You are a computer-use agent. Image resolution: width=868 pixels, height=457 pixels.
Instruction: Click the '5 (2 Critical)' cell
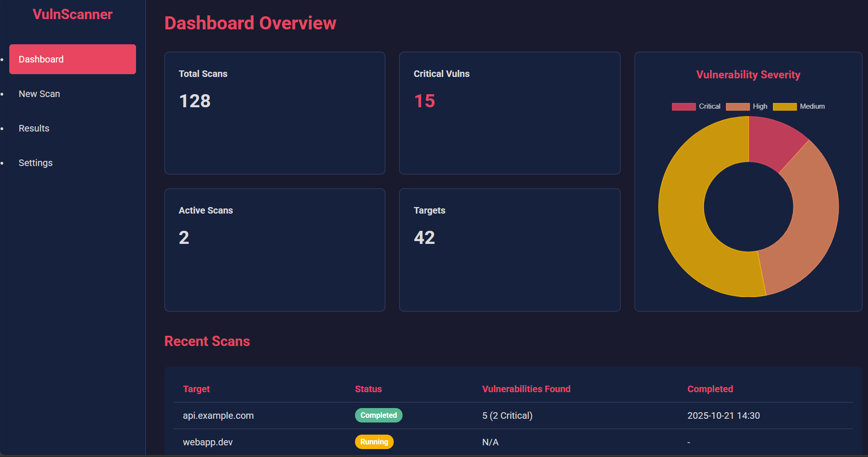[507, 415]
